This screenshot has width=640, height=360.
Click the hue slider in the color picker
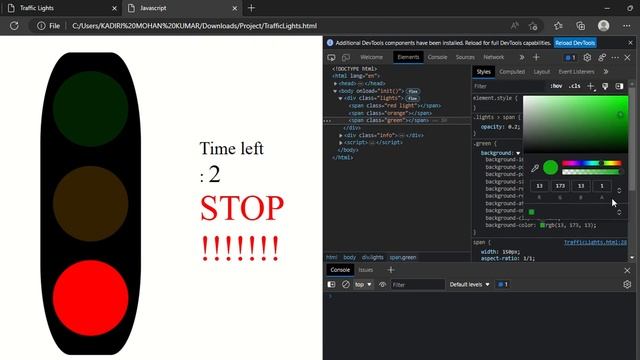(x=592, y=163)
